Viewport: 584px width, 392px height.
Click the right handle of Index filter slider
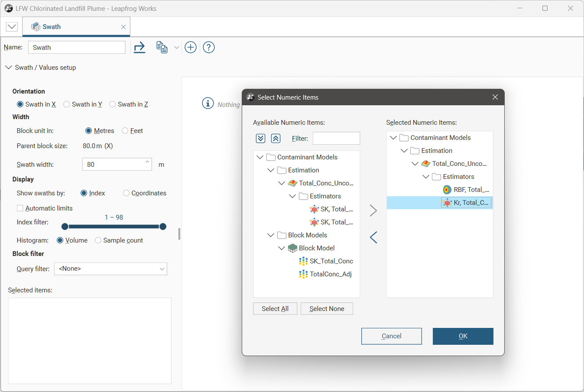coord(163,227)
